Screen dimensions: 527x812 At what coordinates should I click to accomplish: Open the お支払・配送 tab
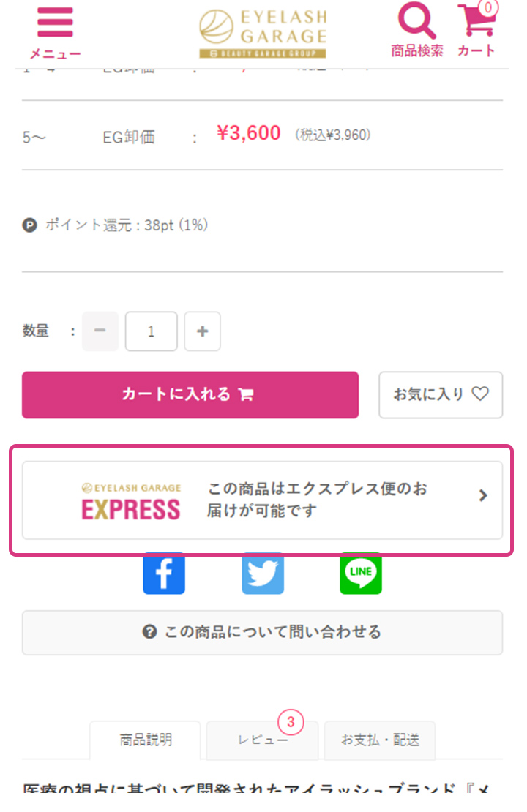379,740
